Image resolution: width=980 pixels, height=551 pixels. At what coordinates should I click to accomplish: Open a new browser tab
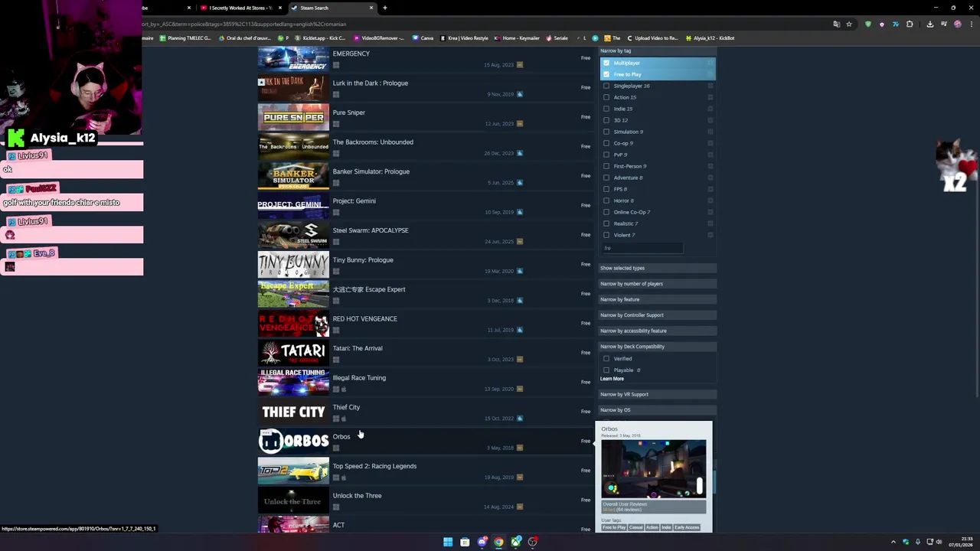pyautogui.click(x=385, y=8)
